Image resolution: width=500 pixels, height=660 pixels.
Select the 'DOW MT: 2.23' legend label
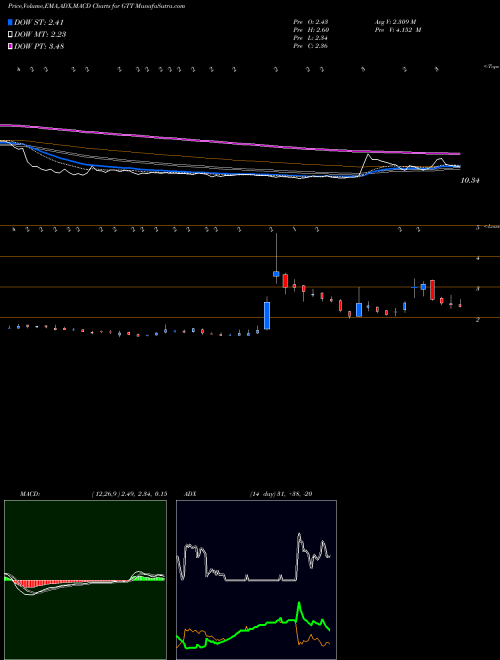[40, 35]
